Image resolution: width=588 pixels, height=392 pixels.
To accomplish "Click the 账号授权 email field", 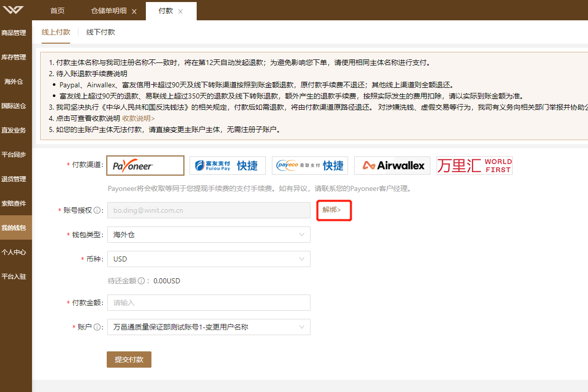I will coord(209,210).
